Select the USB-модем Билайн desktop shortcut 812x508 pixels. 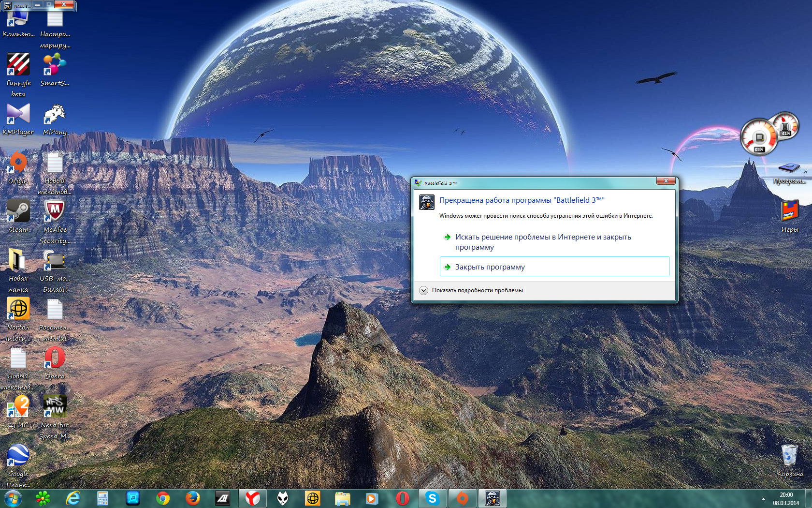pos(55,271)
